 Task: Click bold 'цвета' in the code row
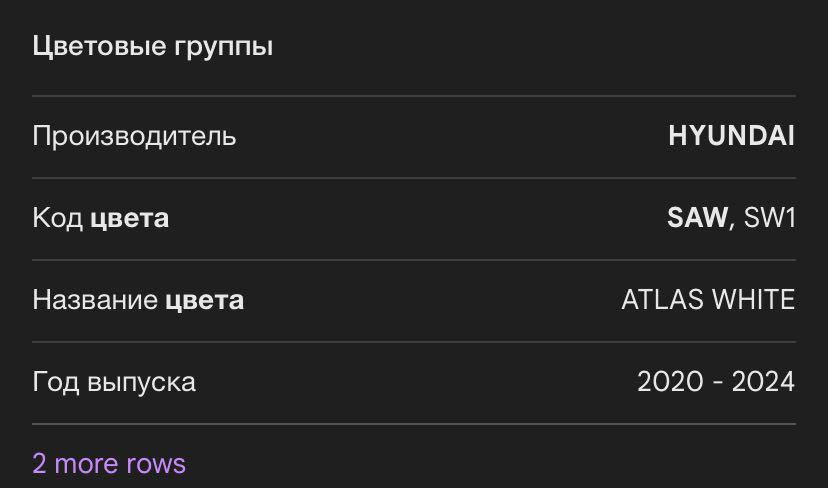(x=129, y=220)
